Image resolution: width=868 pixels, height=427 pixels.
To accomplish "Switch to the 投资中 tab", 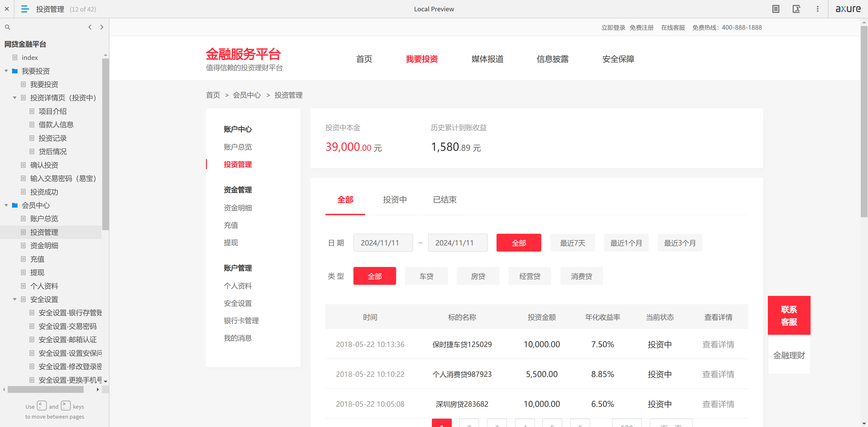I will coord(395,200).
